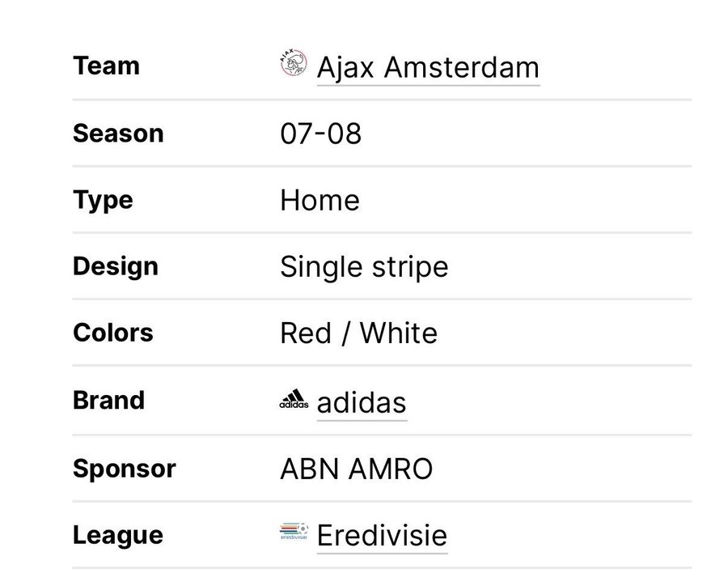Click the Brand row label
The image size is (728, 586).
point(108,400)
